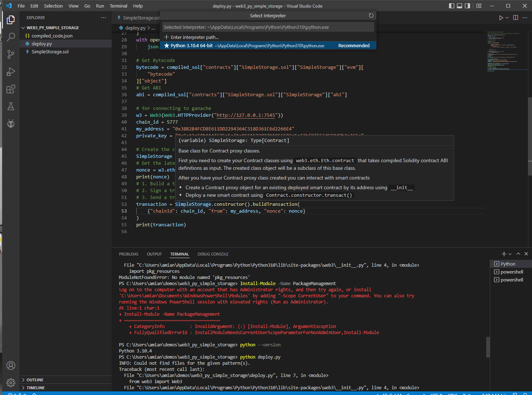Open the Accounts menu icon

[x=11, y=365]
